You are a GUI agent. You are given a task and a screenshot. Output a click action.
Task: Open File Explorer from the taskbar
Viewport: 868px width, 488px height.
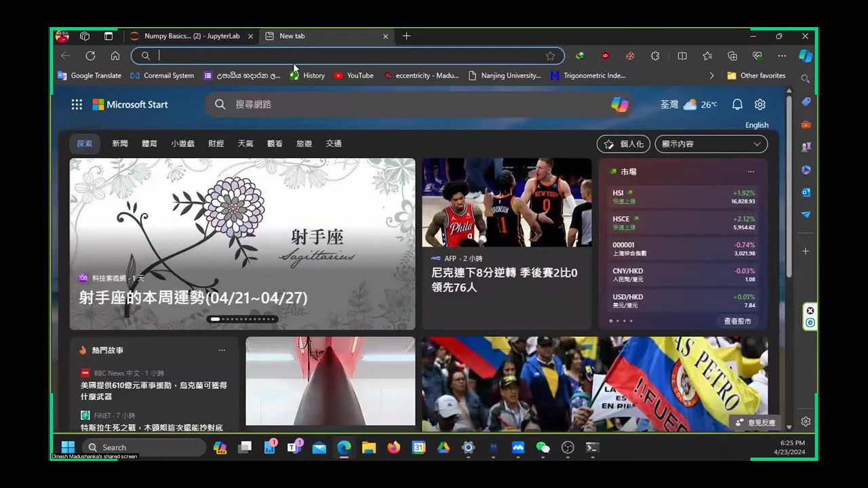click(369, 447)
